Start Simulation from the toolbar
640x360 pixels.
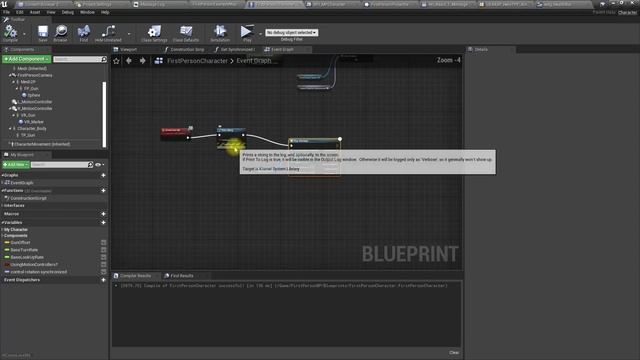(220, 31)
